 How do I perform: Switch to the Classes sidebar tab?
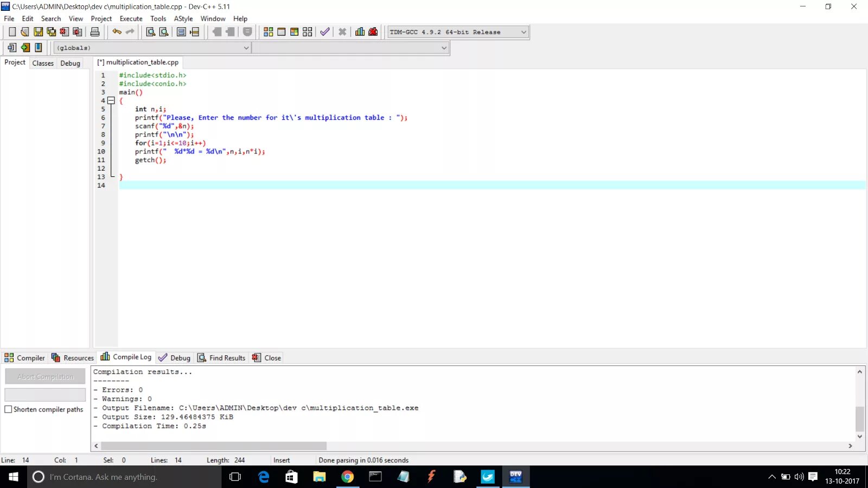pos(43,63)
